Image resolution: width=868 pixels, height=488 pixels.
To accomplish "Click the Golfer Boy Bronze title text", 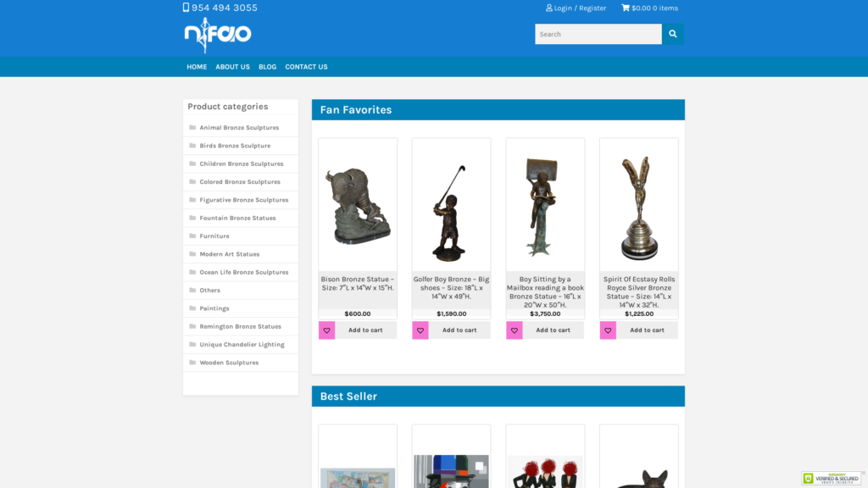I will 451,288.
